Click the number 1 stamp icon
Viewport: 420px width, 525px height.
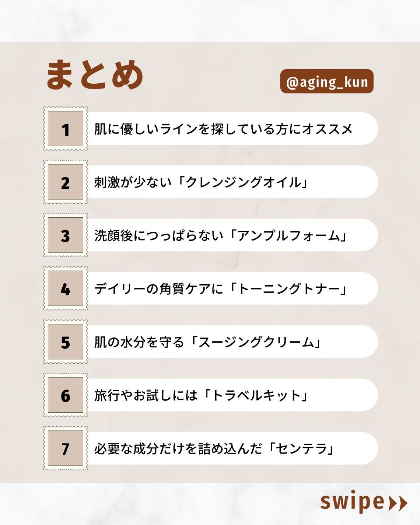click(65, 129)
